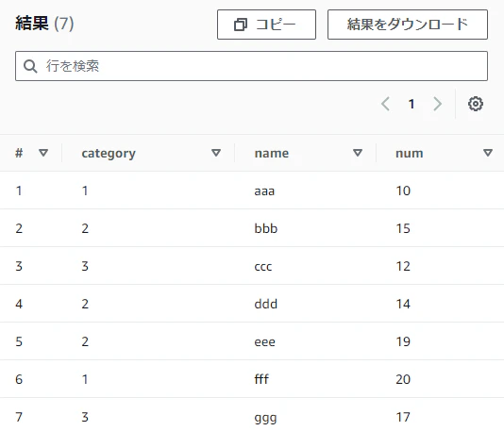Click row number of the ddd row
The image size is (504, 431).
(19, 304)
